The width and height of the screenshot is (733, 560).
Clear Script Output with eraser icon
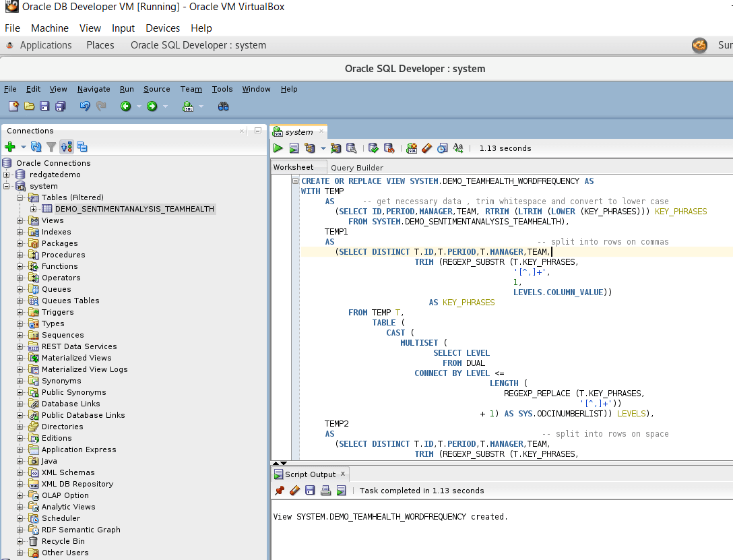[x=294, y=491]
